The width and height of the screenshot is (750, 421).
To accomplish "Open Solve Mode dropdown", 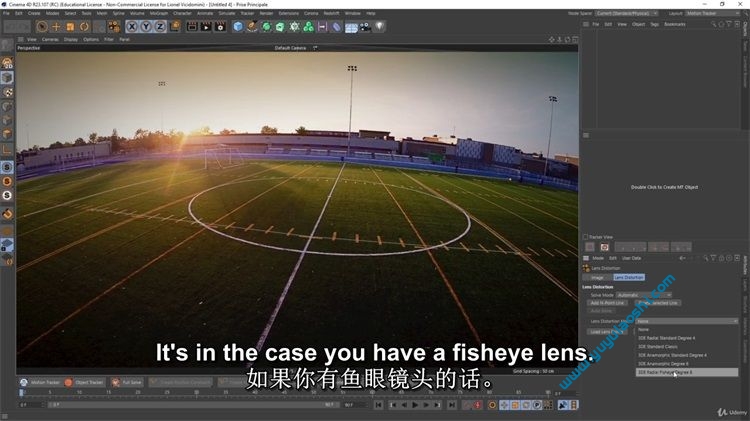I will (x=644, y=295).
